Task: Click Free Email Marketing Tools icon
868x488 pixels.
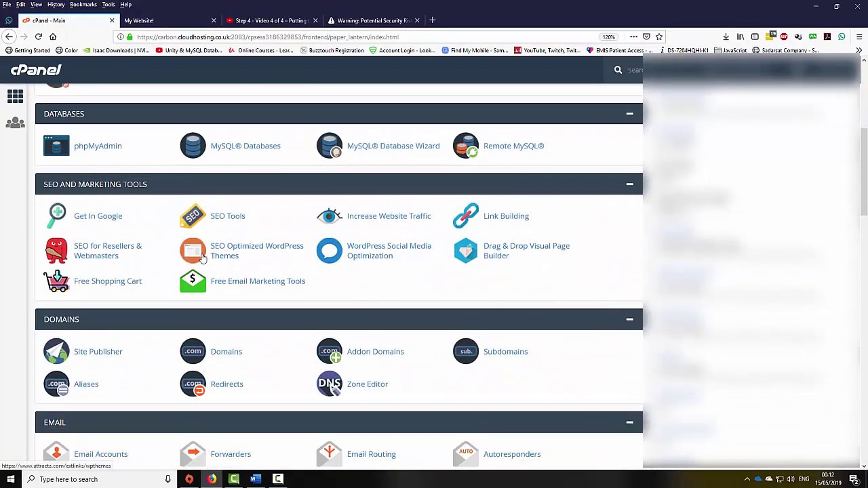Action: (193, 281)
